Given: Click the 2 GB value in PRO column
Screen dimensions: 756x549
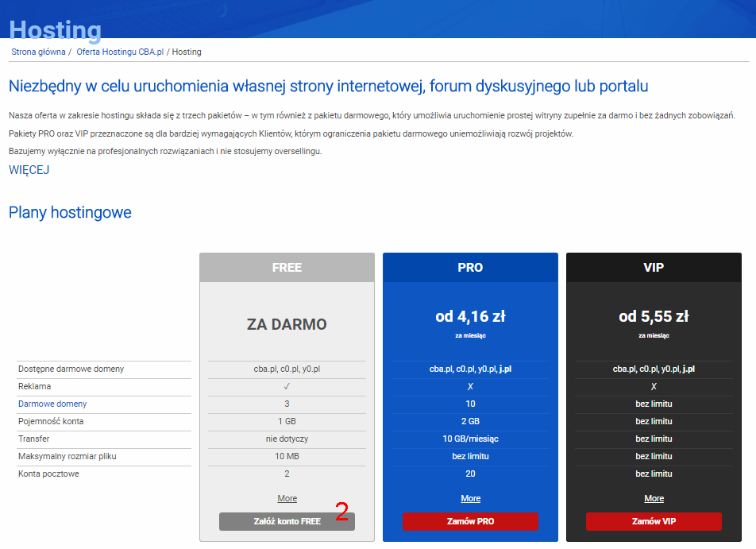Looking at the screenshot, I should click(471, 421).
